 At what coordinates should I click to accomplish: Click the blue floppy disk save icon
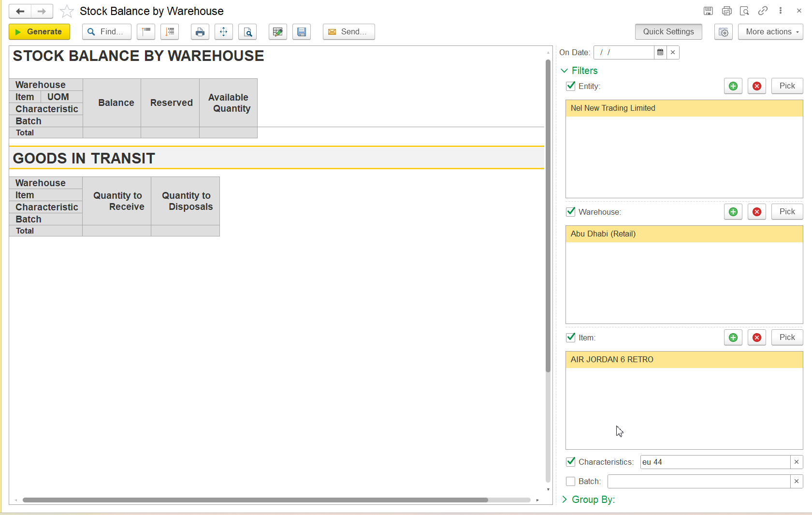point(301,32)
